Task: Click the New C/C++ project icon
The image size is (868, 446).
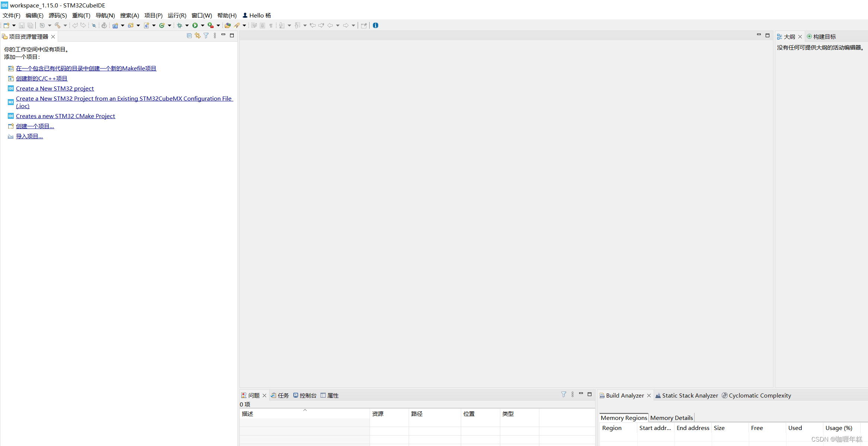Action: click(x=115, y=25)
